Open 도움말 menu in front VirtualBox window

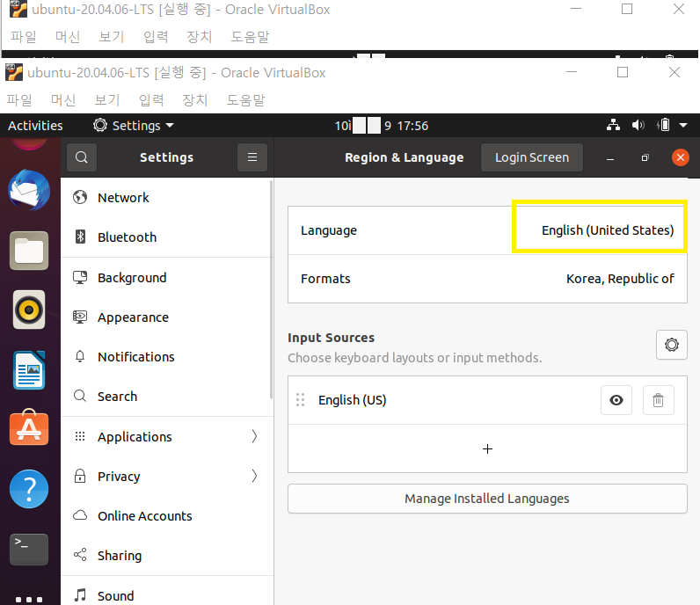point(245,99)
